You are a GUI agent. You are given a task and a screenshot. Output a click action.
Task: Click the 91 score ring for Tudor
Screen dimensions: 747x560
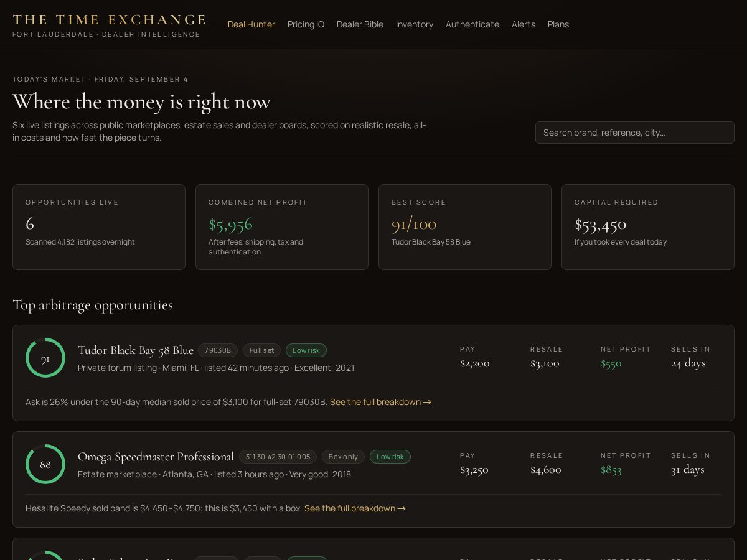[x=45, y=358]
